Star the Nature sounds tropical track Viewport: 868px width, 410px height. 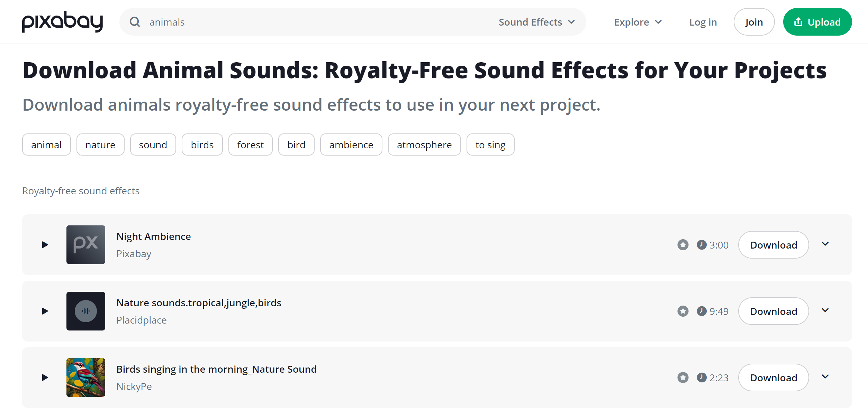coord(683,311)
